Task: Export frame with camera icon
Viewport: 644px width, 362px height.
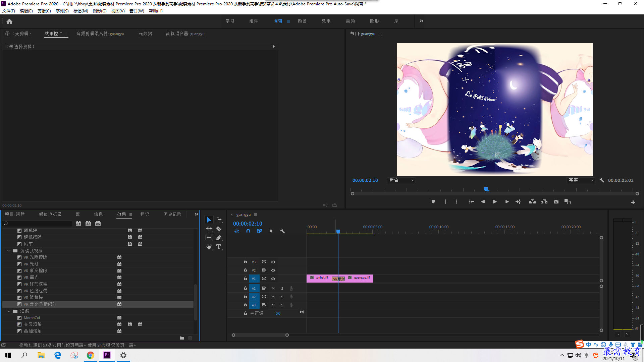Action: (x=556, y=202)
